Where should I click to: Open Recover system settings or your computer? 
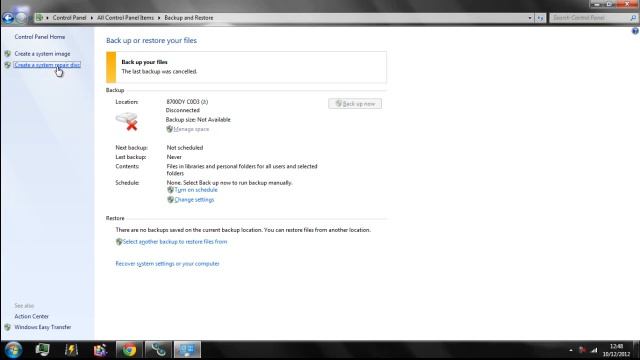(167, 264)
